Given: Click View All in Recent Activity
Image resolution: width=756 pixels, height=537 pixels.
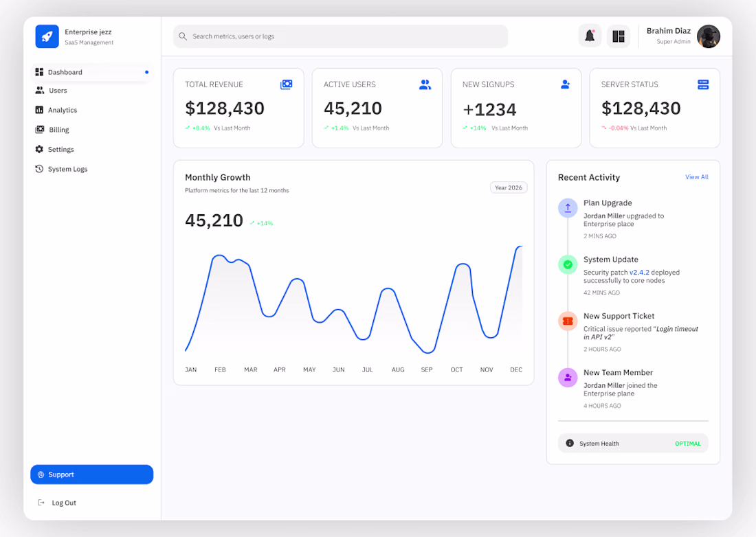Looking at the screenshot, I should click(697, 177).
